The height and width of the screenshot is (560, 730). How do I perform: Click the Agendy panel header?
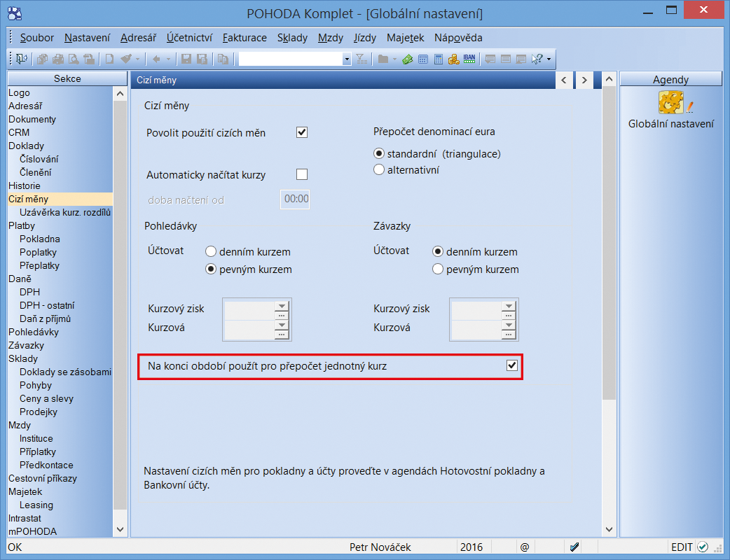pyautogui.click(x=671, y=79)
